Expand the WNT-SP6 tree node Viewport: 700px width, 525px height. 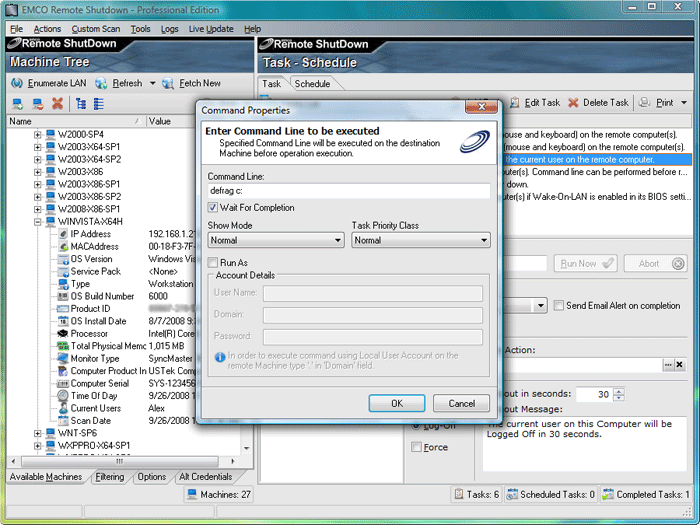click(x=38, y=433)
